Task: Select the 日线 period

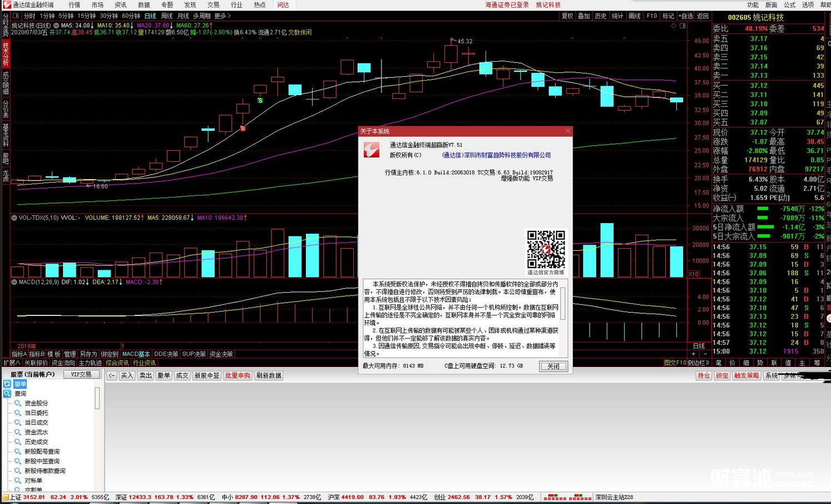Action: click(x=150, y=16)
